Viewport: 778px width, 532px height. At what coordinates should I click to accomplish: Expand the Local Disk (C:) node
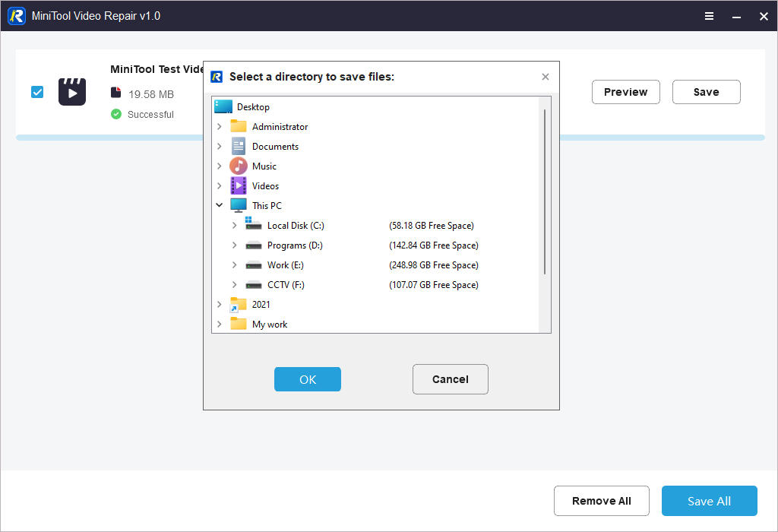pyautogui.click(x=234, y=225)
